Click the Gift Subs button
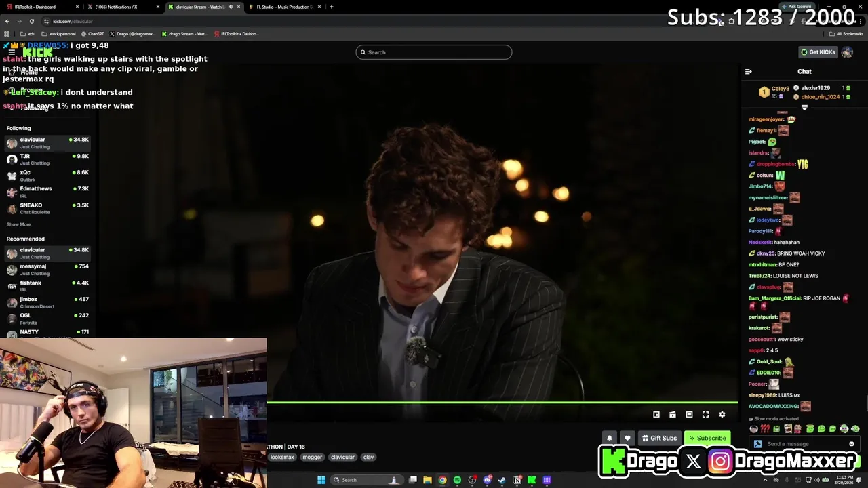868x488 pixels. tap(659, 438)
